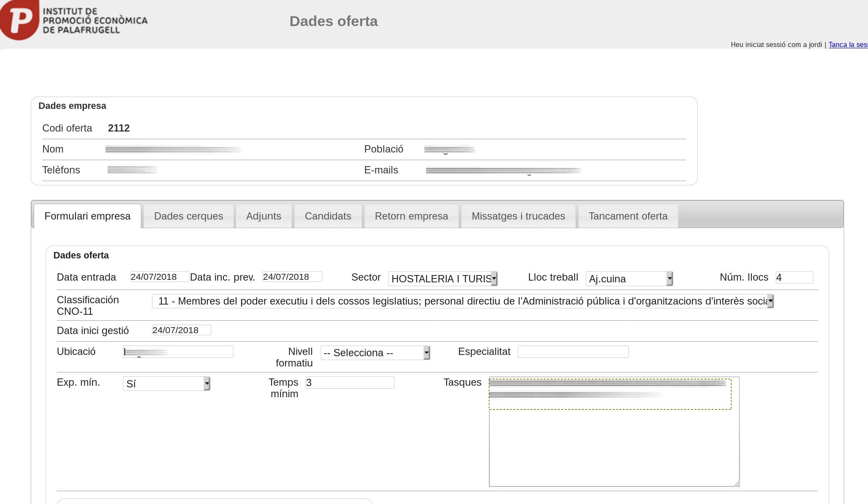The image size is (868, 504).
Task: Open Missatges i trucades tab
Action: pos(518,216)
